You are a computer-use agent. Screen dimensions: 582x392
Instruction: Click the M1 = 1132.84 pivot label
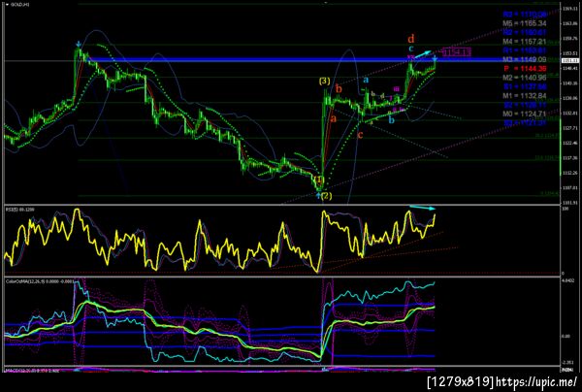click(525, 96)
